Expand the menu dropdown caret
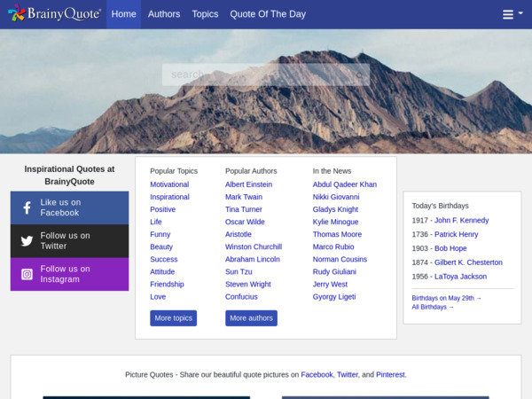 click(x=520, y=13)
